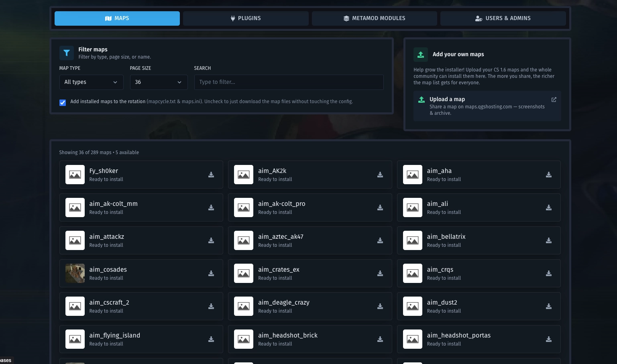Open the Upload a map link

pyautogui.click(x=487, y=106)
